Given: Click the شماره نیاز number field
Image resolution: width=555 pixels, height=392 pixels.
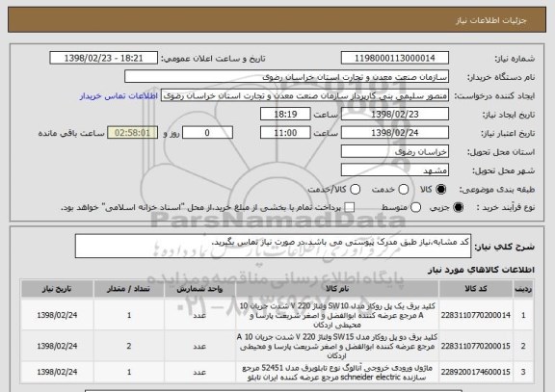Looking at the screenshot, I should coord(395,58).
